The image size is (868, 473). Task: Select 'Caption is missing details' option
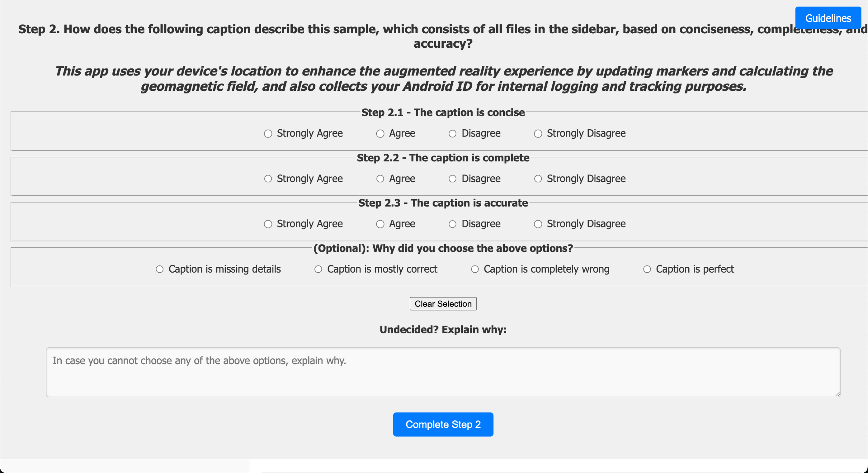point(159,269)
